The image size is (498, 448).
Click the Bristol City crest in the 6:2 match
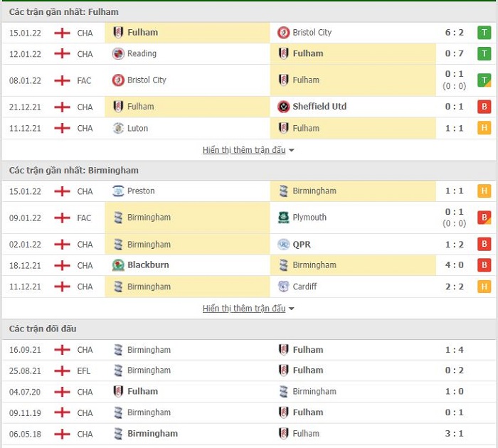pos(283,33)
